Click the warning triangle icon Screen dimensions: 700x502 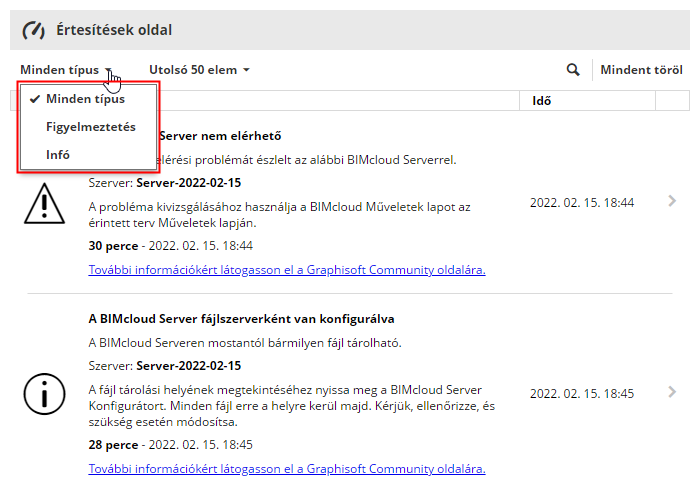click(44, 203)
